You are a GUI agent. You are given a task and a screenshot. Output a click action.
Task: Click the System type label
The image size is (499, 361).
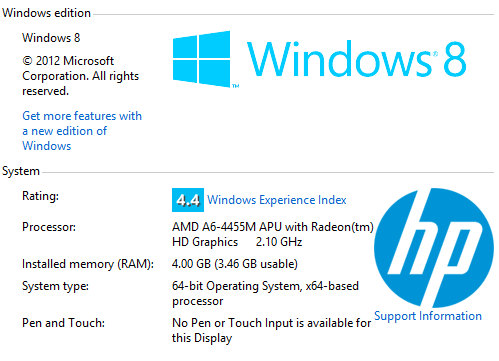55,286
